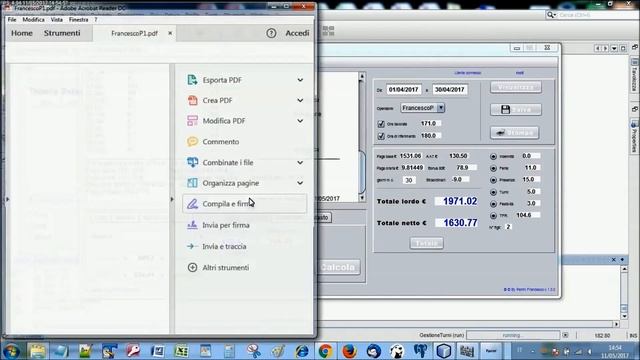This screenshot has width=640, height=360.
Task: Open the Compila e firma tool
Action: click(x=245, y=203)
